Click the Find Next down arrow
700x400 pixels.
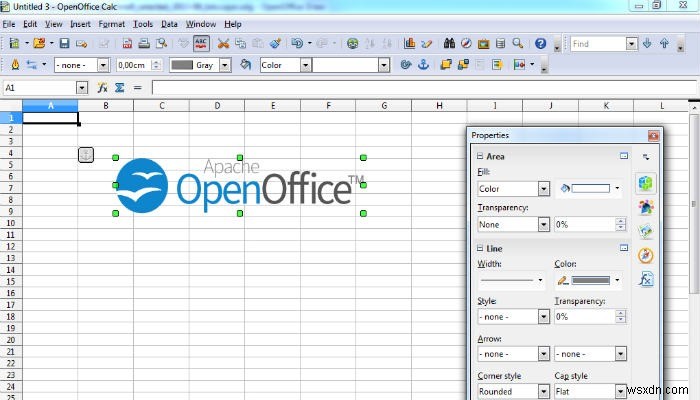(647, 43)
